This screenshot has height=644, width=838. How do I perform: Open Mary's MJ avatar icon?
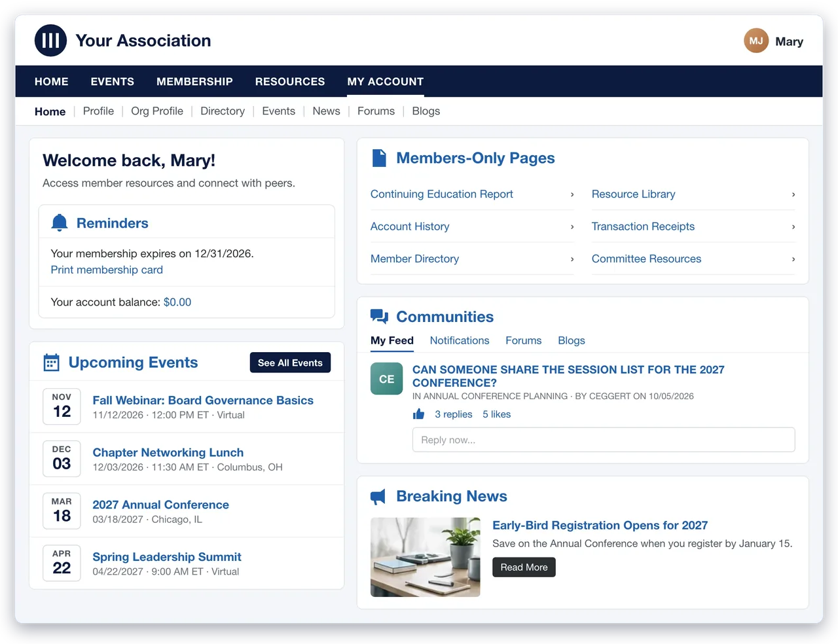coord(756,41)
